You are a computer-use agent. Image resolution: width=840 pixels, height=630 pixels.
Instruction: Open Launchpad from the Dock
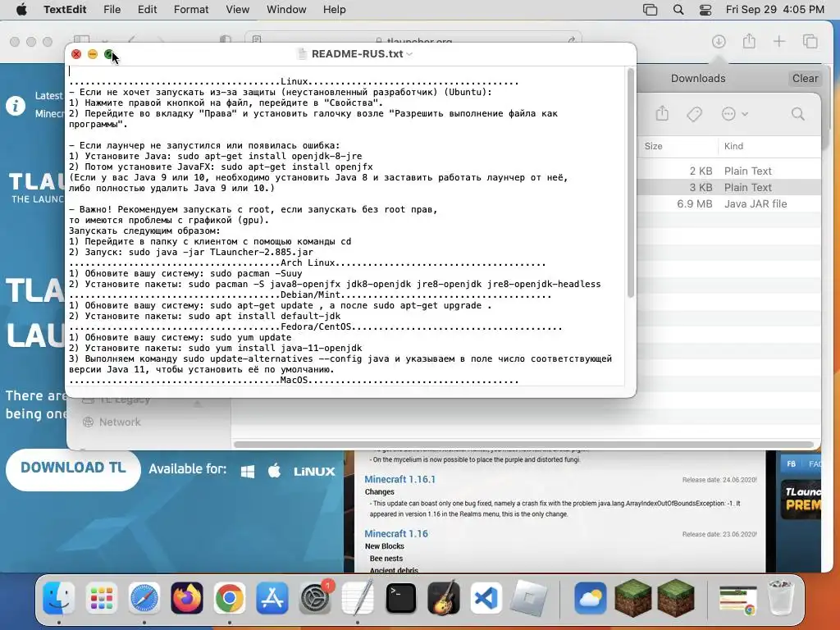[101, 598]
